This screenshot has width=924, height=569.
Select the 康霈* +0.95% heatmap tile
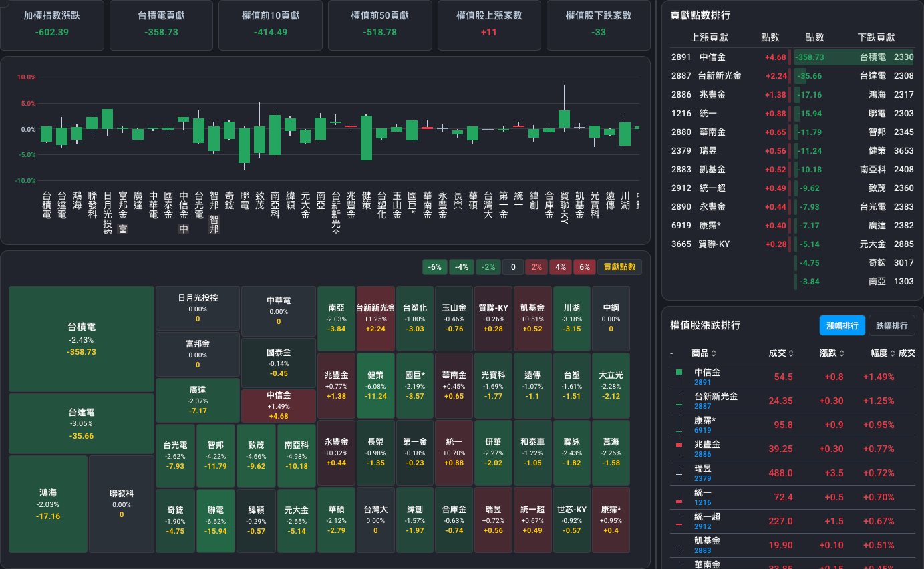(611, 521)
